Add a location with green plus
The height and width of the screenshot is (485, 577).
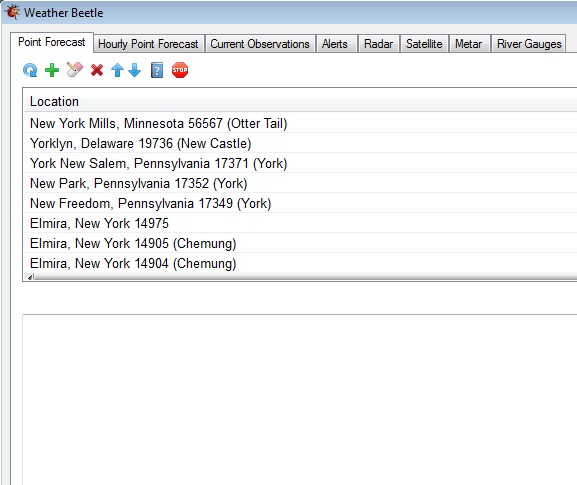coord(52,70)
